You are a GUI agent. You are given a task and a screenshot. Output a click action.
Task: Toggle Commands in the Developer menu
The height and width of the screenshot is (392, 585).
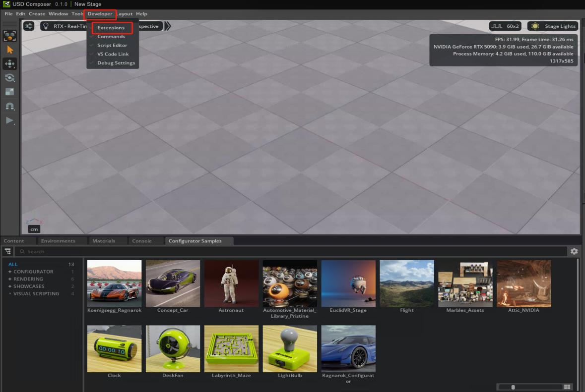[112, 37]
